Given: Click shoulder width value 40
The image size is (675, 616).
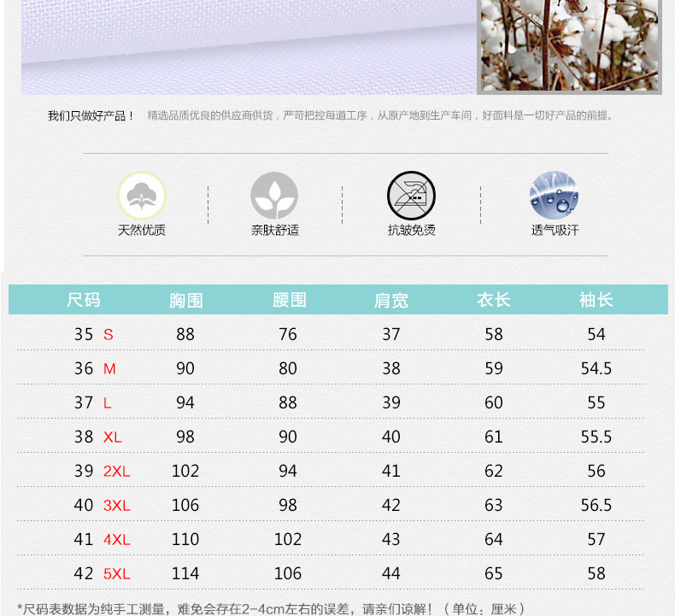Looking at the screenshot, I should [390, 437].
